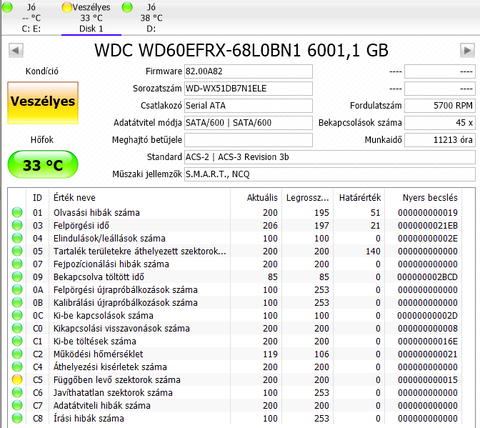Click raw value 000000000015

(x=427, y=379)
